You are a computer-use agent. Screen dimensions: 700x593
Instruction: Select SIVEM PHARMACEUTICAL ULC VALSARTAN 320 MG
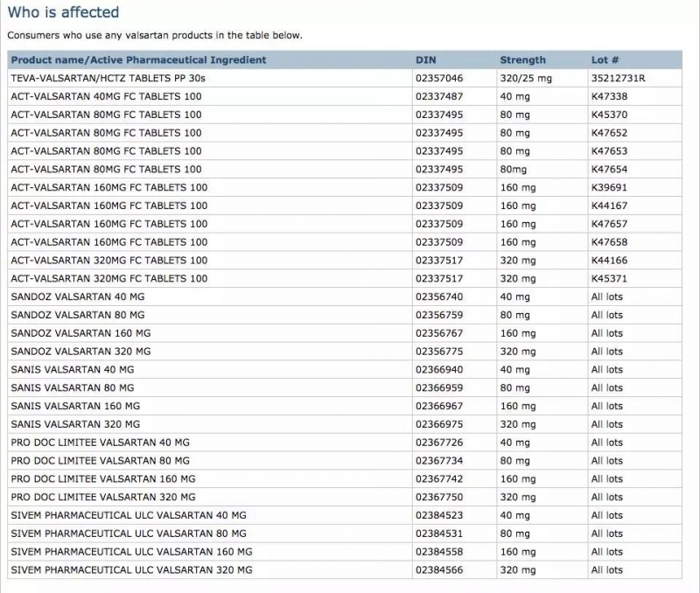click(131, 570)
